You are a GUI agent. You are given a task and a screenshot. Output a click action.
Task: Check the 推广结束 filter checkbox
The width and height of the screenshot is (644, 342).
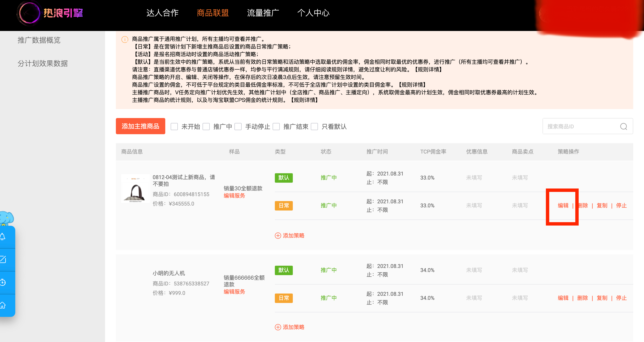pyautogui.click(x=276, y=127)
